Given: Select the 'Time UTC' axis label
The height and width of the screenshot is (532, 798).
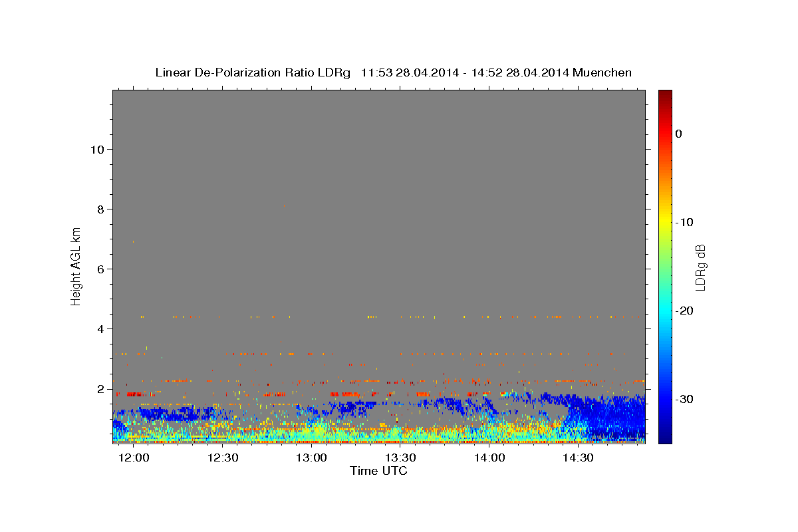Looking at the screenshot, I should pyautogui.click(x=378, y=471).
